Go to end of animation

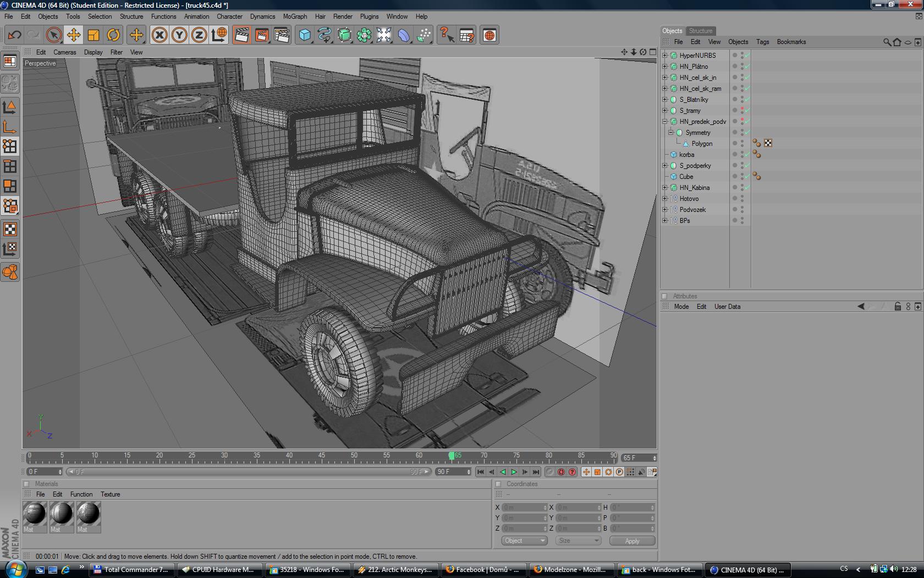click(536, 472)
